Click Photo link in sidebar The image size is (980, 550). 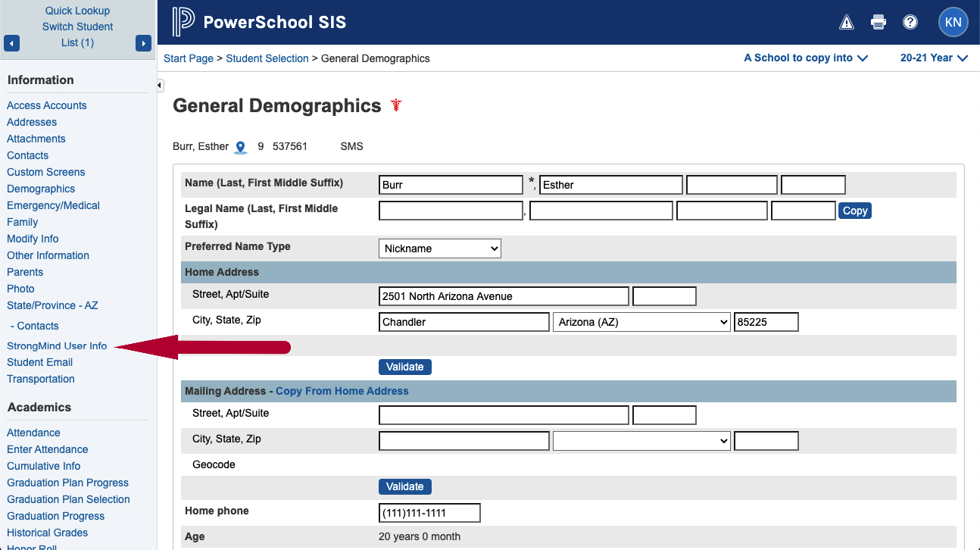(20, 289)
